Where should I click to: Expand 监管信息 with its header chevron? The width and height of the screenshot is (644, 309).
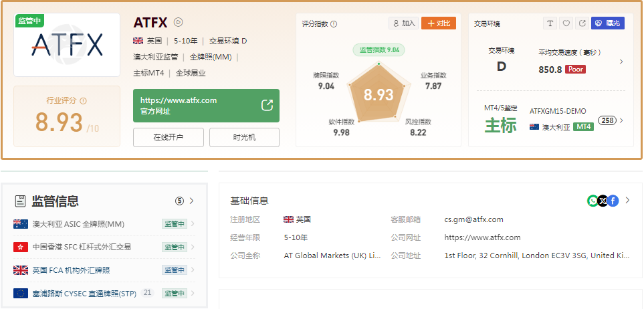[x=191, y=201]
